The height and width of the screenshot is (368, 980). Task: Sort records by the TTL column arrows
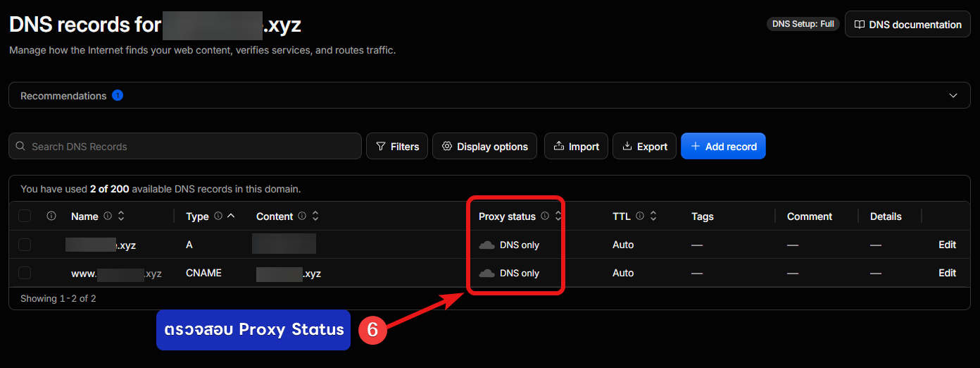[653, 216]
